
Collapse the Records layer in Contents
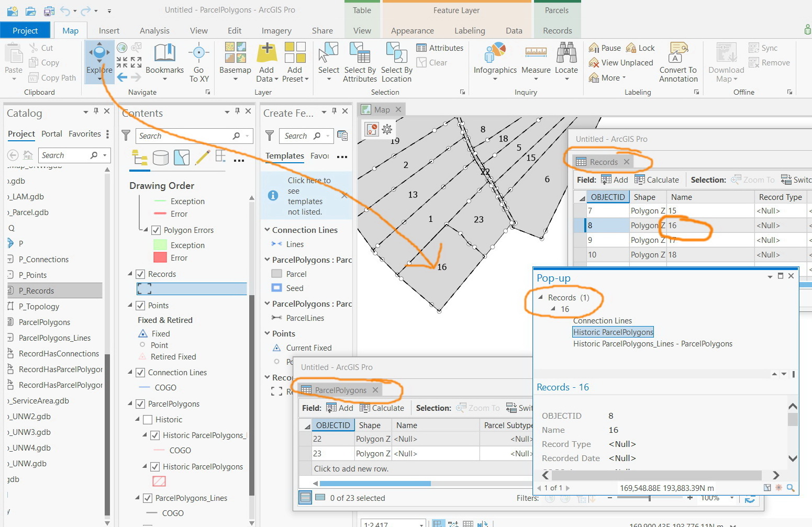[130, 274]
